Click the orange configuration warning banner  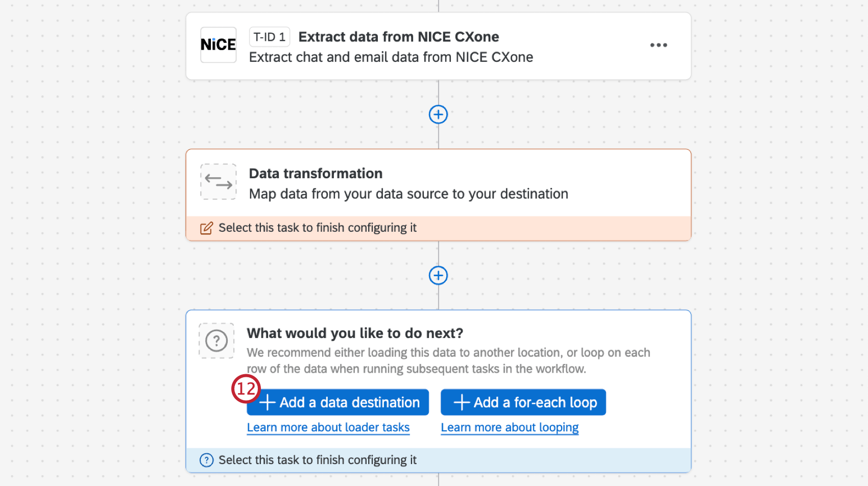point(438,228)
